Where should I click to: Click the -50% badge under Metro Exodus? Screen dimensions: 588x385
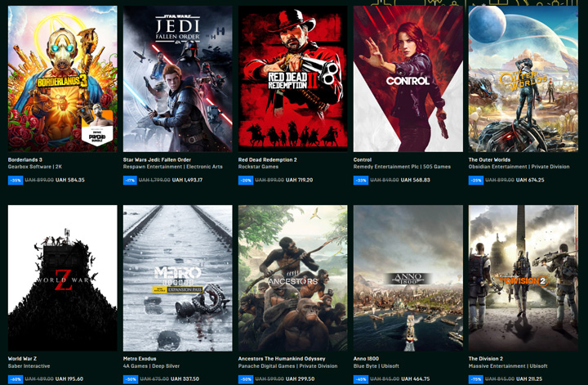131,379
